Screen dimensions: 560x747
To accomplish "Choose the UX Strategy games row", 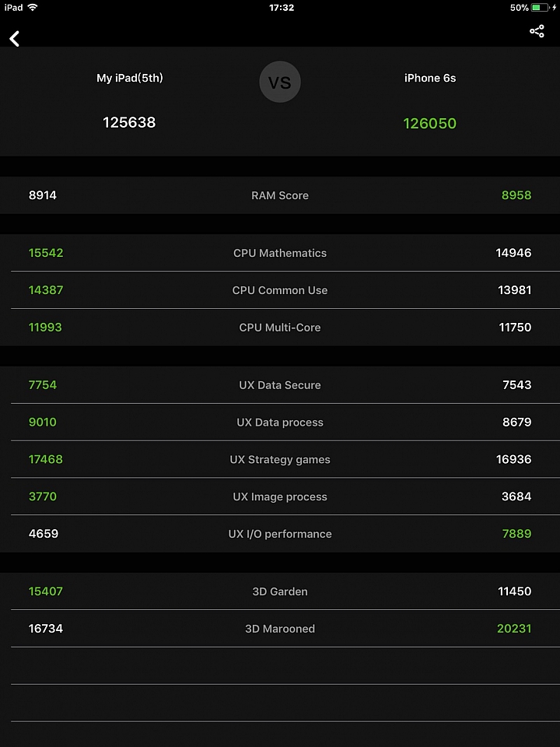I will [280, 459].
